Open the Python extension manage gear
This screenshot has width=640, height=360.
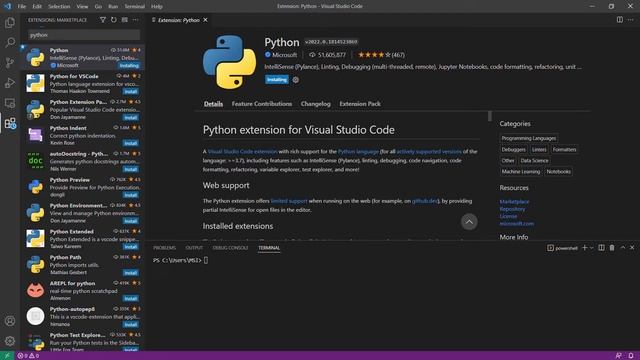pos(296,80)
